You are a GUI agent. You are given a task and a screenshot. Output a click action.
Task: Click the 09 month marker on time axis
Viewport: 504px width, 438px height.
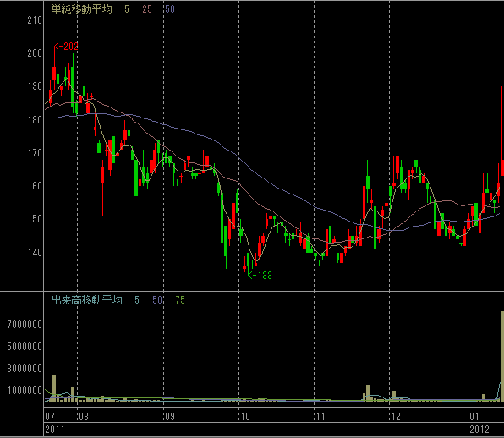click(x=169, y=417)
